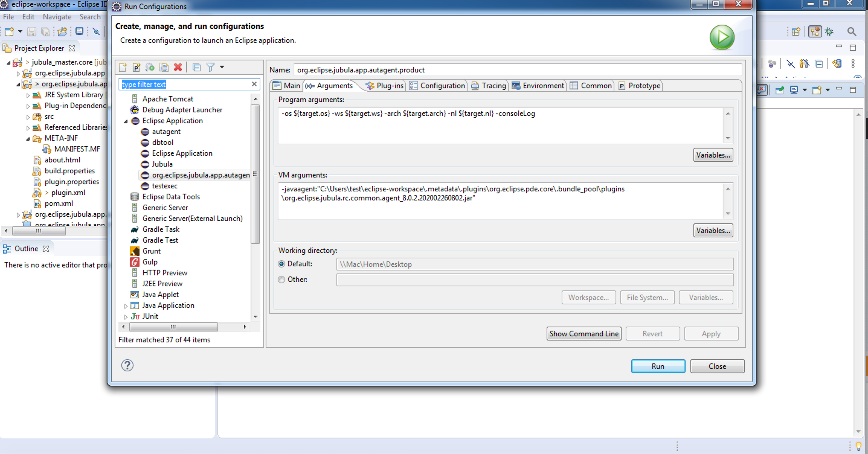This screenshot has width=868, height=454.
Task: Select the Default working directory radio button
Action: click(x=281, y=264)
